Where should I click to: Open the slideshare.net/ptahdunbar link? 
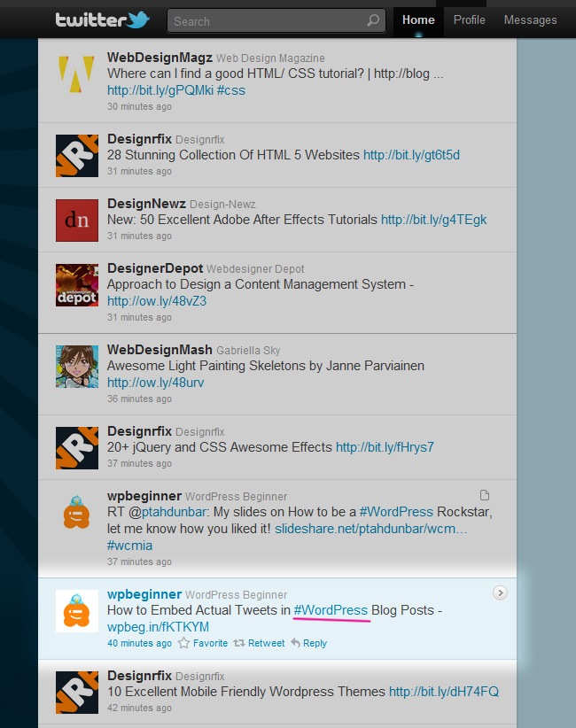point(370,529)
